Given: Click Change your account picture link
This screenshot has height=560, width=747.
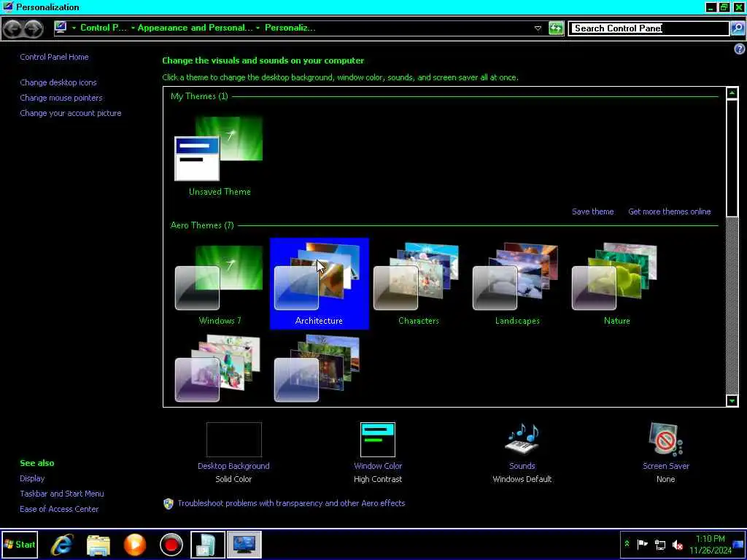Looking at the screenshot, I should click(71, 113).
